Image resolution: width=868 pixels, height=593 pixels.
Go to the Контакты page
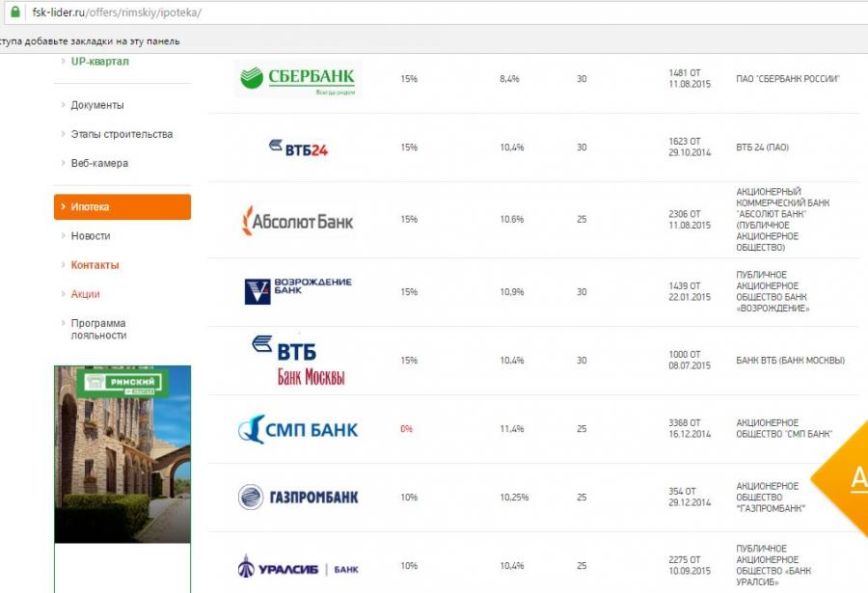[x=95, y=265]
